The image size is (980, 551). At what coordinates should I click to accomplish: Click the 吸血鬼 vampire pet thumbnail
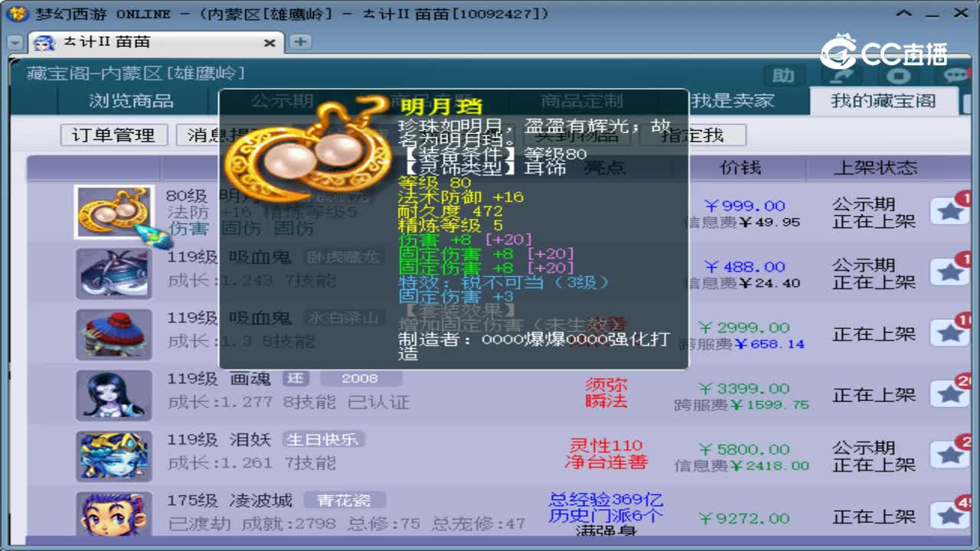(113, 272)
